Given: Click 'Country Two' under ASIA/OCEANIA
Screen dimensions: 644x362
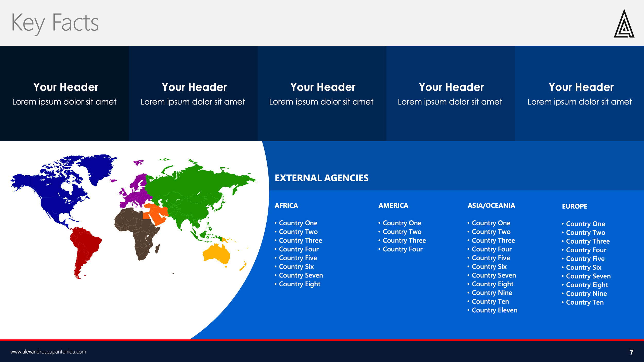Looking at the screenshot, I should pos(491,232).
